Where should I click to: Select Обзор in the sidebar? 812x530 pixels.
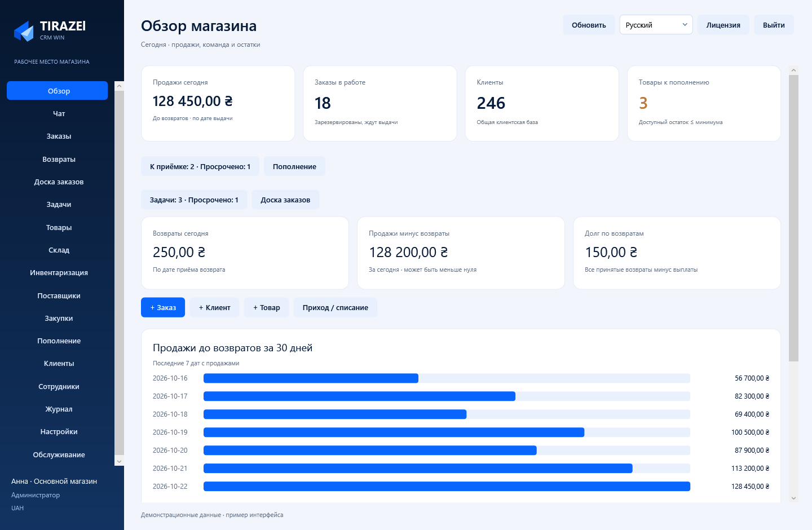tap(58, 91)
